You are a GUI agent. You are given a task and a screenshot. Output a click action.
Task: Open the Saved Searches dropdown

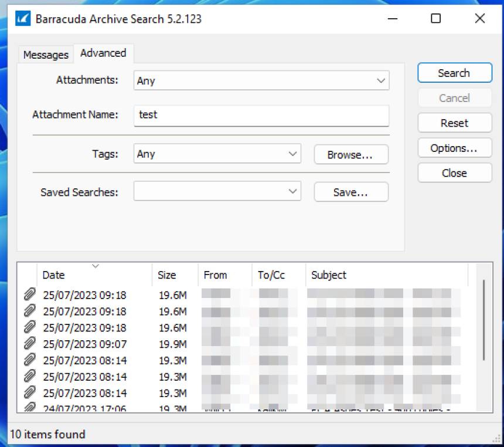click(217, 191)
